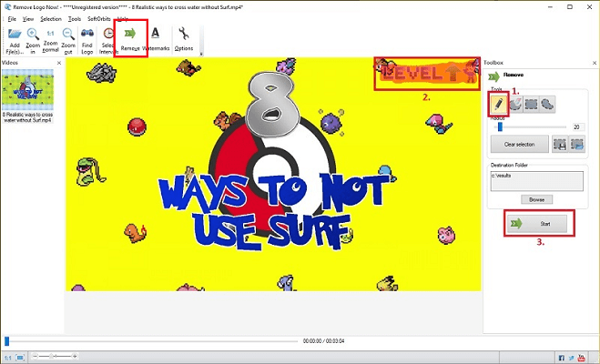Click the Remove green arrow toolbar button
This screenshot has width=600, height=364.
click(130, 35)
